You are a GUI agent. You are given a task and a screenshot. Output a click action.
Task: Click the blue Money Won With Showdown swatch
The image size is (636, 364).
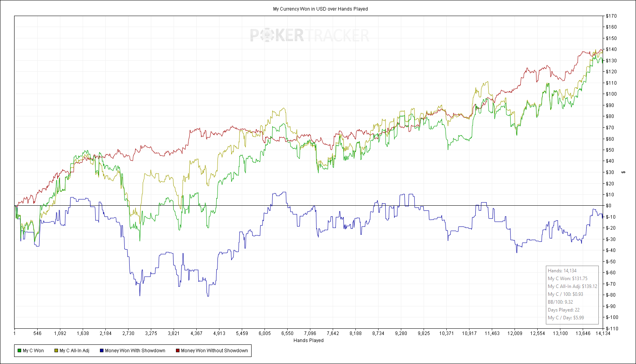tap(101, 351)
